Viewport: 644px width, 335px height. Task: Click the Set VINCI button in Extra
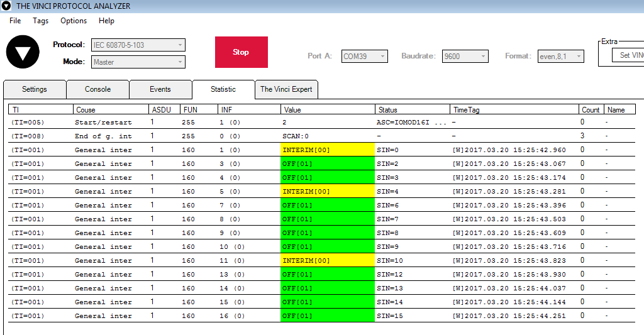pos(628,55)
